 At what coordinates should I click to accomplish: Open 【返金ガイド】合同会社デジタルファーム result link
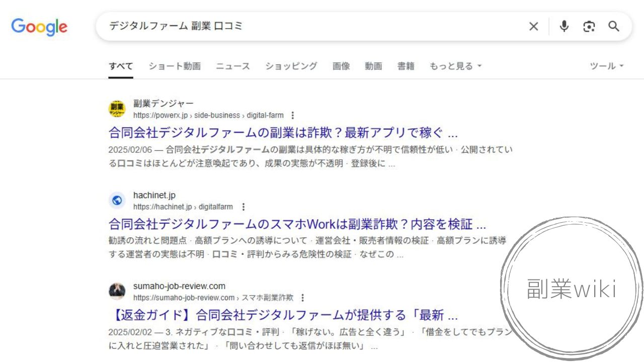point(283,315)
